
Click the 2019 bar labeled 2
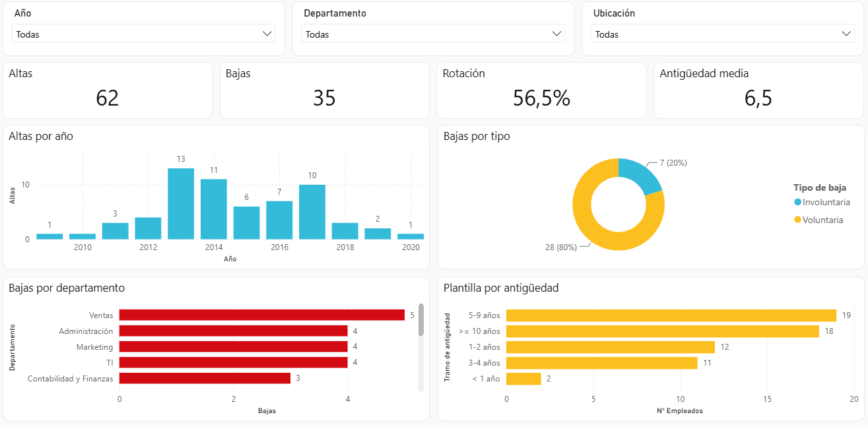pos(378,234)
